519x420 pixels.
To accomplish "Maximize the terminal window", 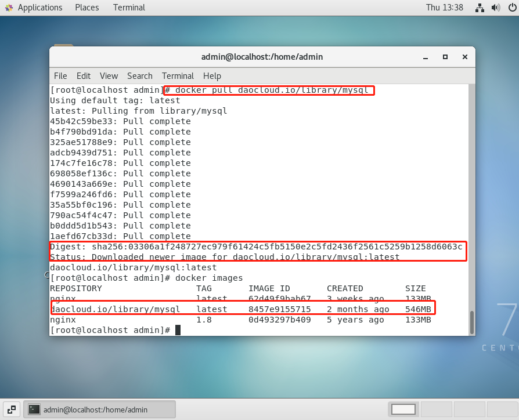I will click(445, 57).
